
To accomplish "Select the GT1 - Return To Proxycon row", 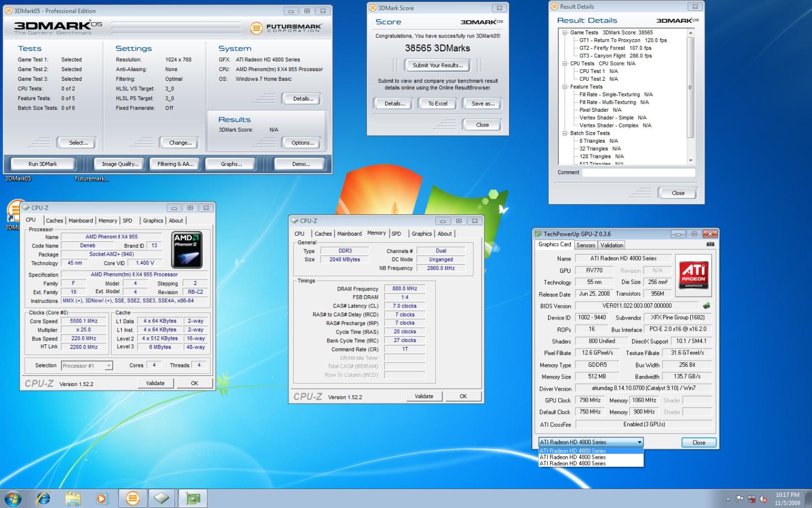I will click(623, 40).
